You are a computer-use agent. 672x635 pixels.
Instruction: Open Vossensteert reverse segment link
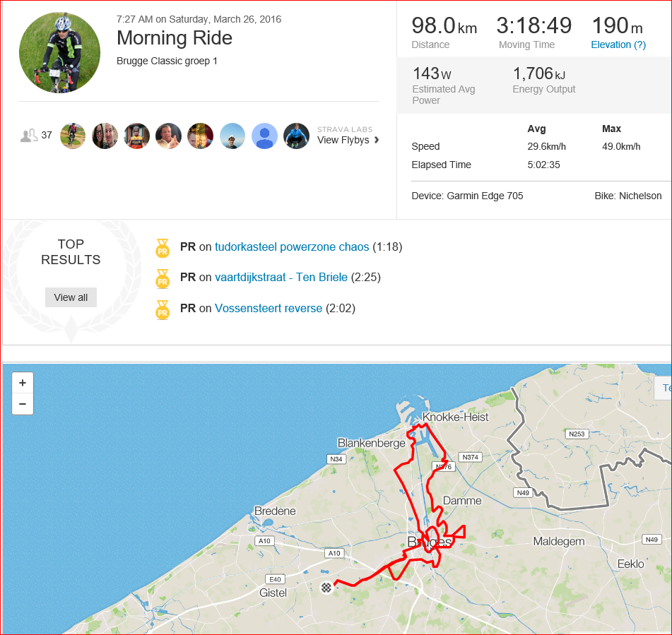click(269, 308)
